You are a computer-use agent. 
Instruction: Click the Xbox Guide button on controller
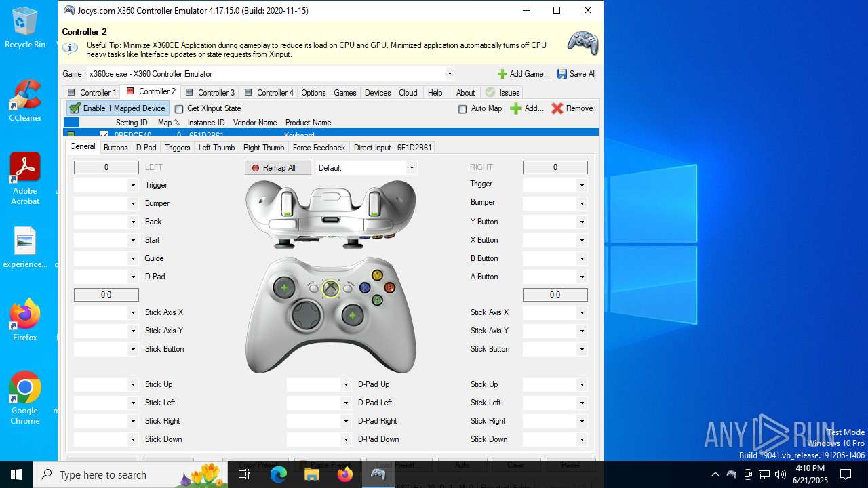pyautogui.click(x=330, y=289)
